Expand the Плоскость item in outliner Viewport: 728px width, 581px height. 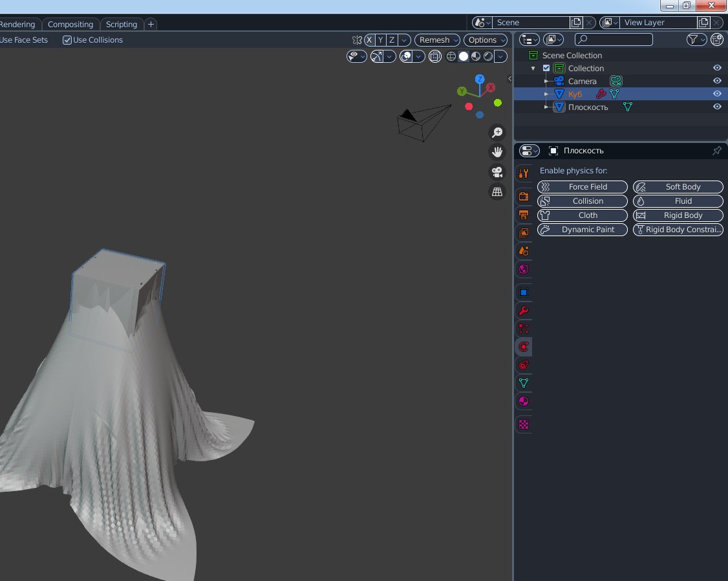[x=546, y=107]
